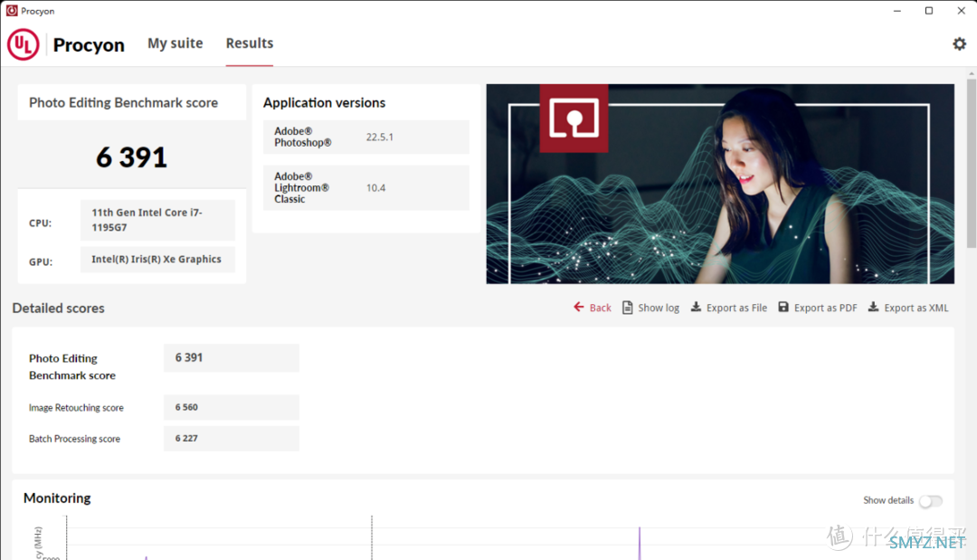Screen dimensions: 977x560
Task: Minimize the Procyon window
Action: tap(897, 11)
